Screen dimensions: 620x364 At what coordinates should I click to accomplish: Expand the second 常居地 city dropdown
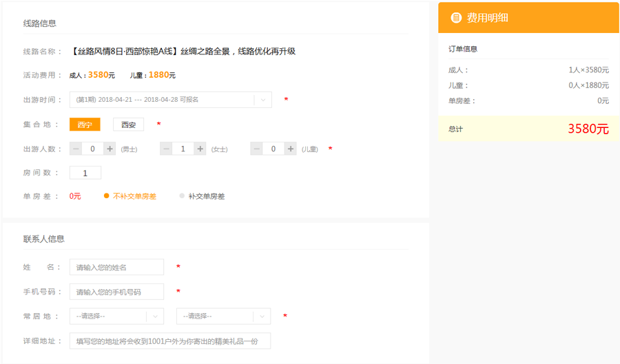pos(223,317)
